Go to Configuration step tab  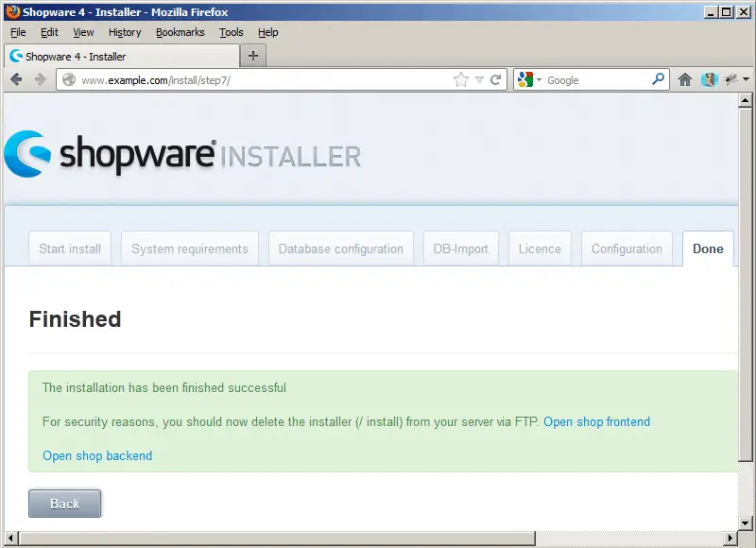(x=627, y=248)
